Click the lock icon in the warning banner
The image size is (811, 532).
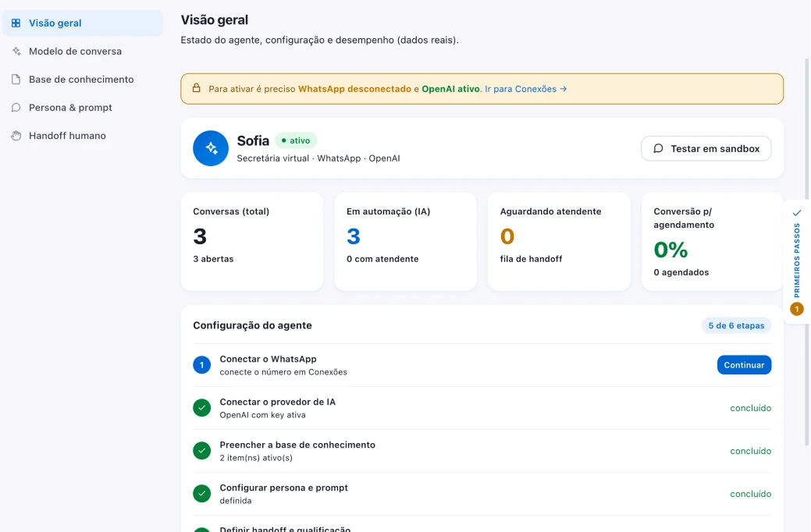coord(197,88)
